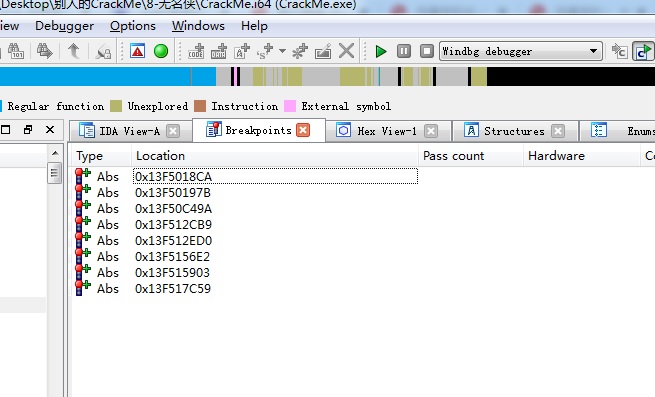Click the X undefine toolbar icon
655x397 pixels.
tap(346, 51)
